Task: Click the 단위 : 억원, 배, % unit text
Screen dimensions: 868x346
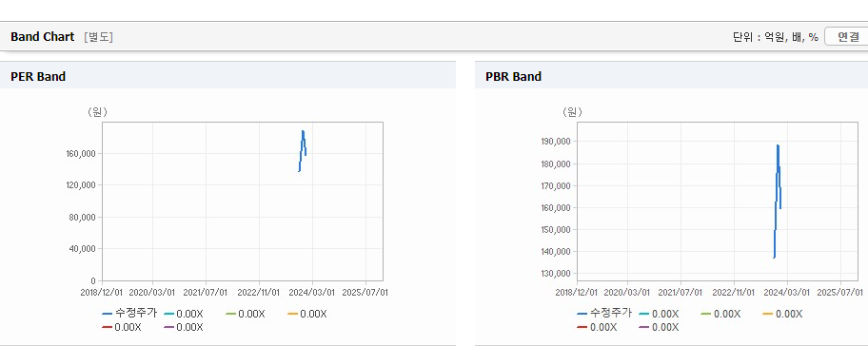Action: pyautogui.click(x=775, y=37)
